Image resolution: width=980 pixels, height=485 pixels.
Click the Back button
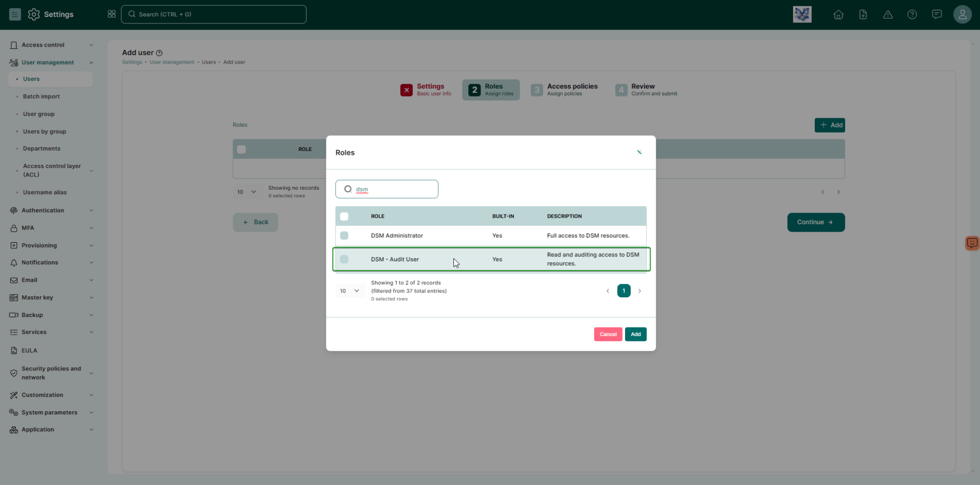pyautogui.click(x=255, y=222)
